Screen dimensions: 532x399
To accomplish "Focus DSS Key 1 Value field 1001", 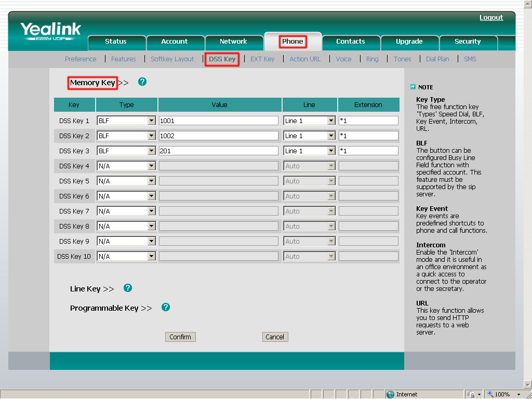I will tap(219, 121).
